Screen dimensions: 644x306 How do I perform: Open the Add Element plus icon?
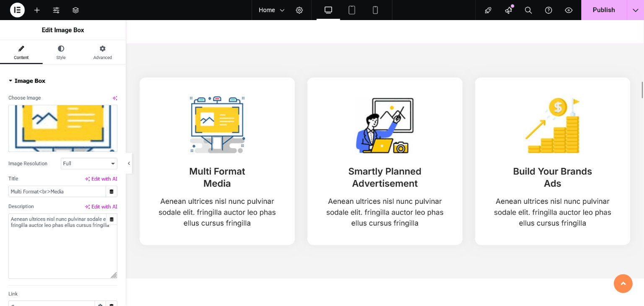coord(37,10)
